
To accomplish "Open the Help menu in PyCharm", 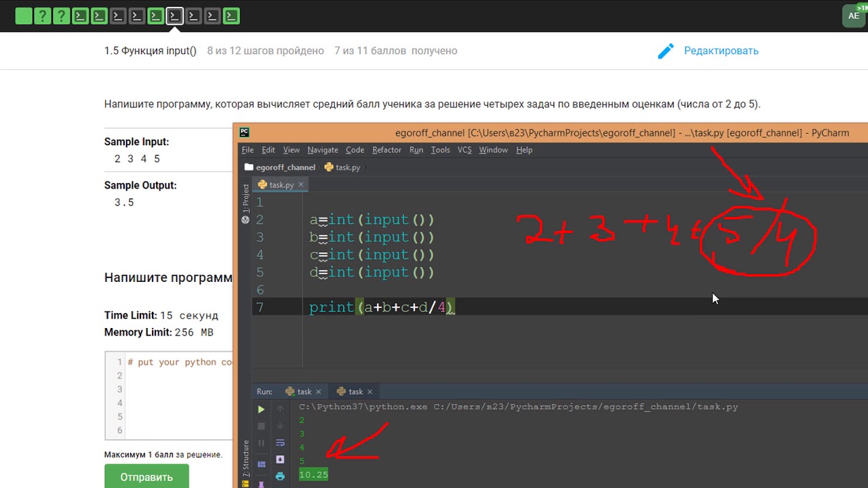I will 524,150.
